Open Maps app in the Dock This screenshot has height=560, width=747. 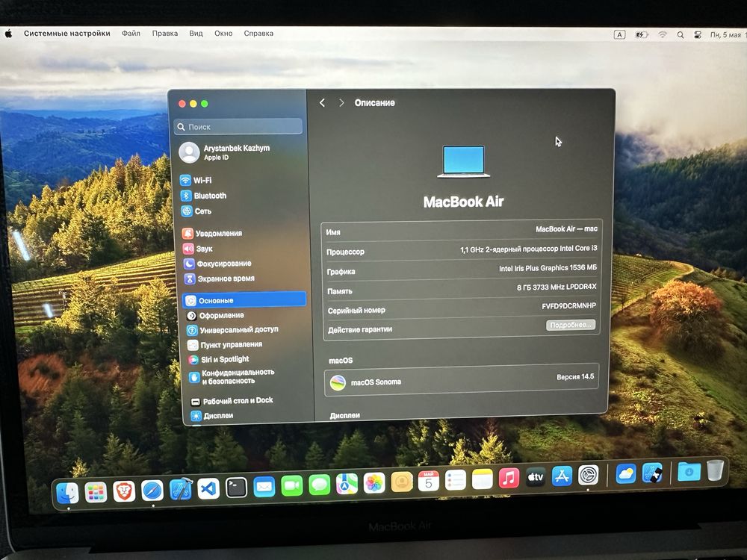347,485
